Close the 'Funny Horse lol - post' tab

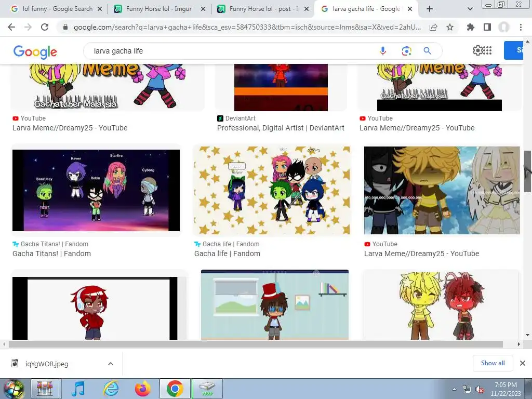click(307, 9)
